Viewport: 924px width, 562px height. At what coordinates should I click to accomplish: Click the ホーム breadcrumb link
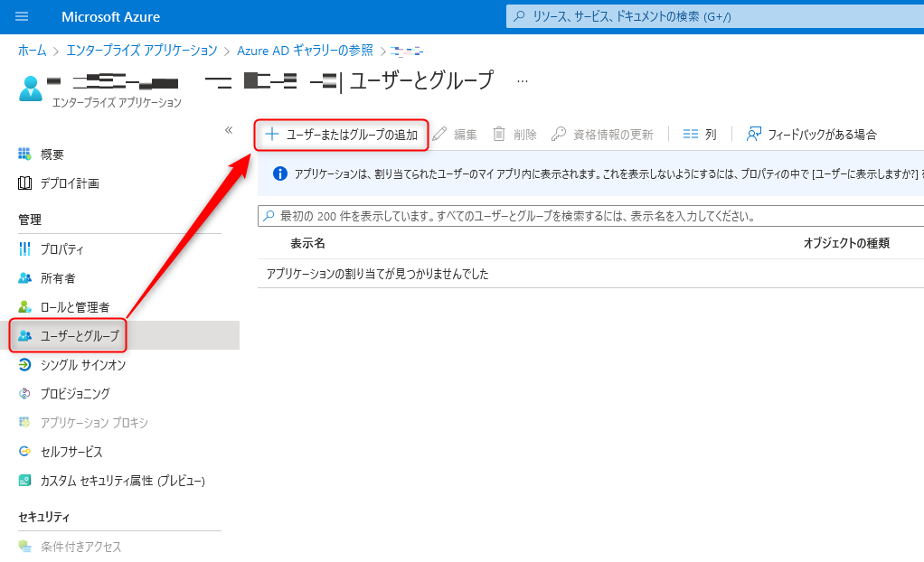(32, 51)
